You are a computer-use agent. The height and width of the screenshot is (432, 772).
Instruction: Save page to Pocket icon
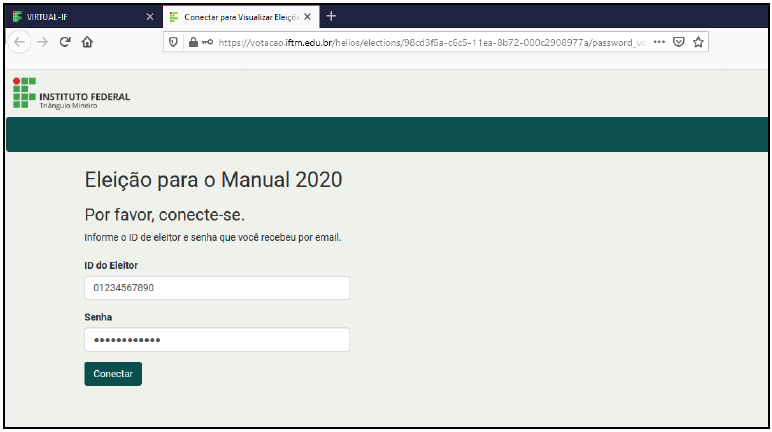679,42
